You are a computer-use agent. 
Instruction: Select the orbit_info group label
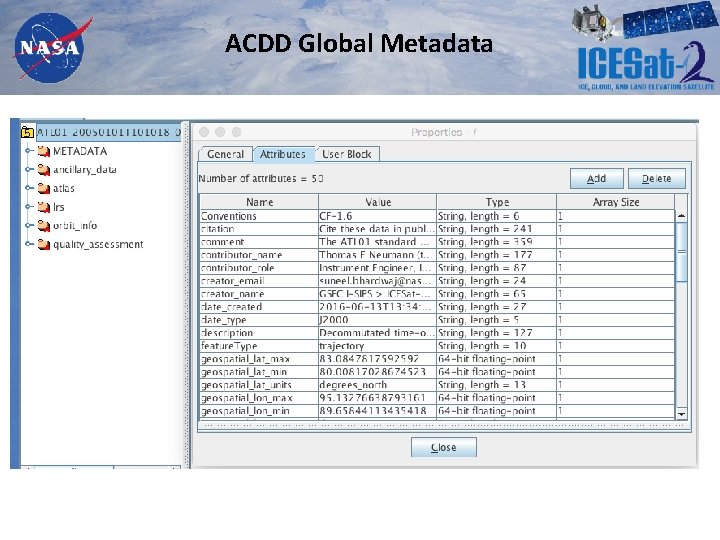pyautogui.click(x=75, y=225)
